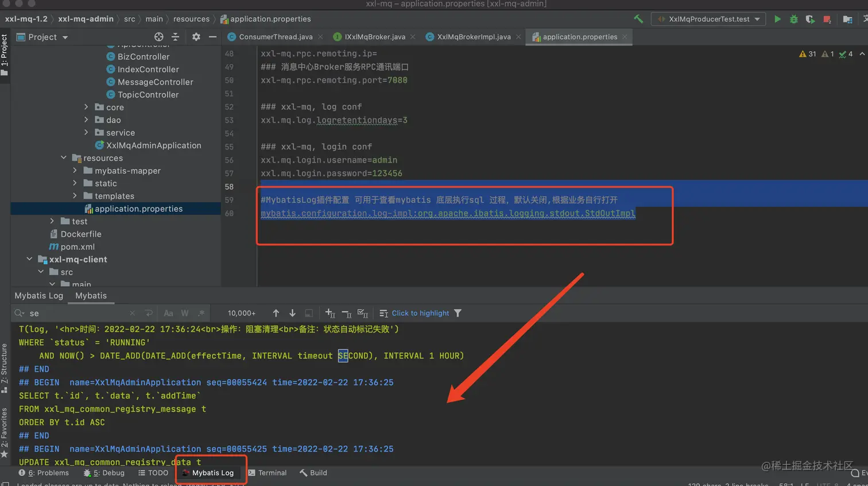Expand the core folder
Viewport: 868px width, 486px height.
click(x=86, y=107)
